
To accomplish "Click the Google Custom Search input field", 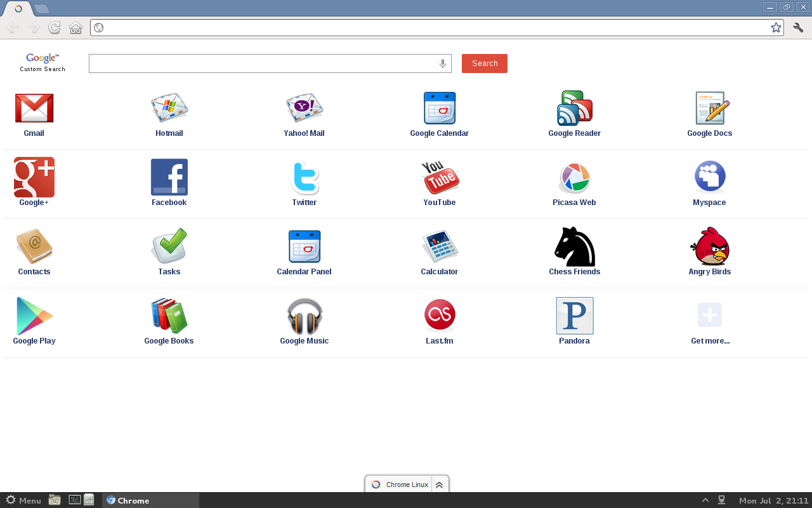I will pyautogui.click(x=270, y=63).
